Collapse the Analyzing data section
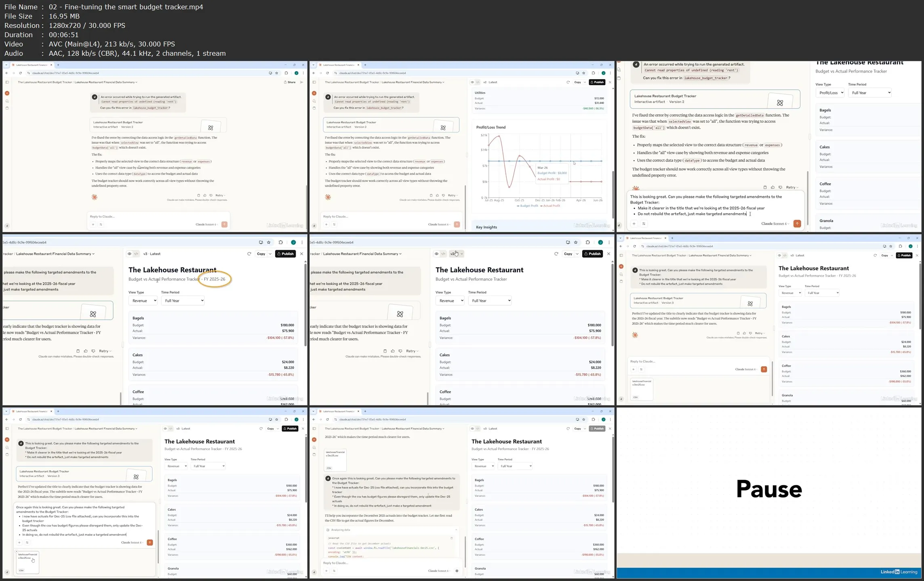The width and height of the screenshot is (924, 581). 456,530
